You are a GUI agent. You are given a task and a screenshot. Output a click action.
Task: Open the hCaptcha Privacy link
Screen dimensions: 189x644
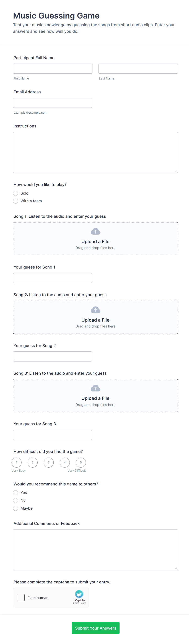pyautogui.click(x=75, y=603)
